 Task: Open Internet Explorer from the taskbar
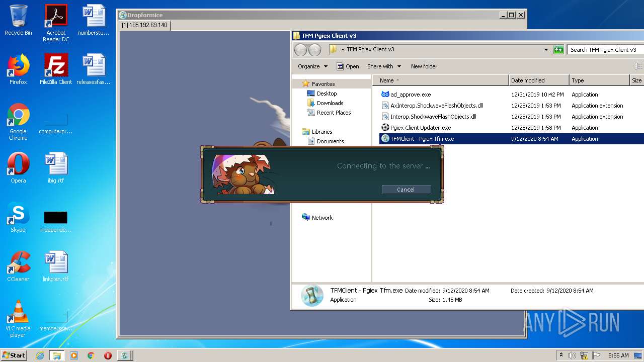40,355
